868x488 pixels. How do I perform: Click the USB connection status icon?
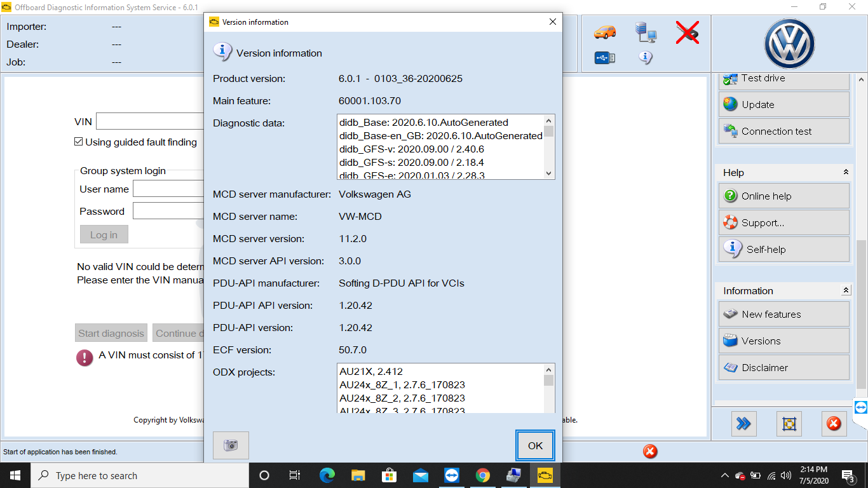coord(605,58)
